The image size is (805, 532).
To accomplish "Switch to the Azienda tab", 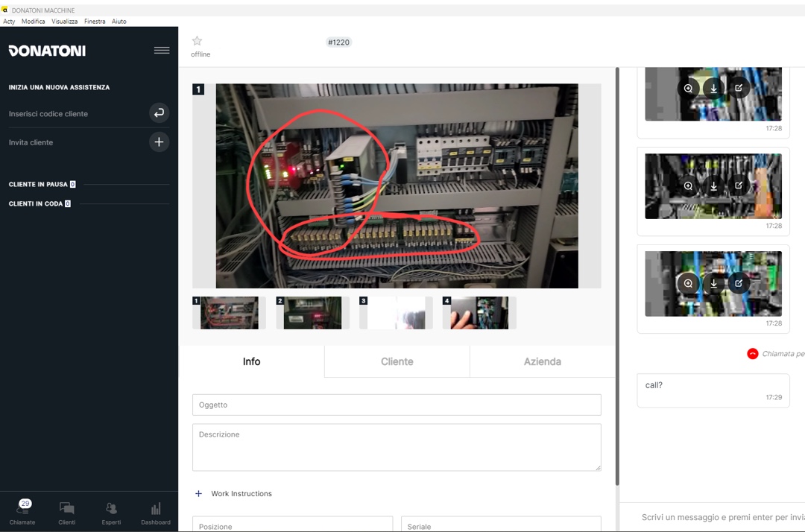I will click(542, 361).
